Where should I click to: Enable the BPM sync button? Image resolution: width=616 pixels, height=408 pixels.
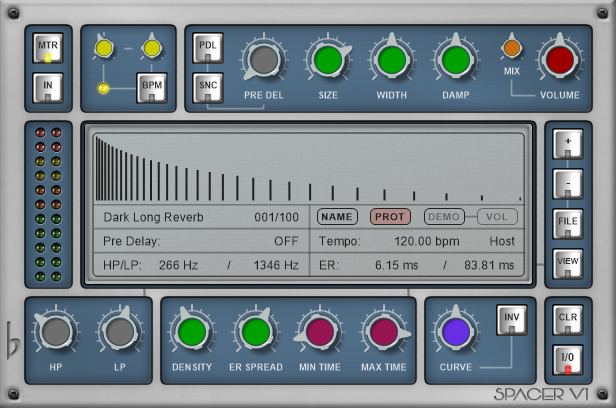[x=152, y=88]
